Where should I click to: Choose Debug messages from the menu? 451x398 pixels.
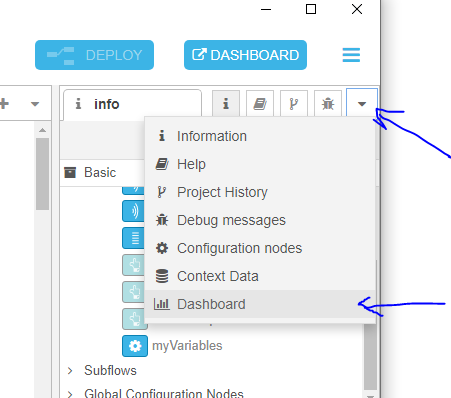[x=260, y=220]
